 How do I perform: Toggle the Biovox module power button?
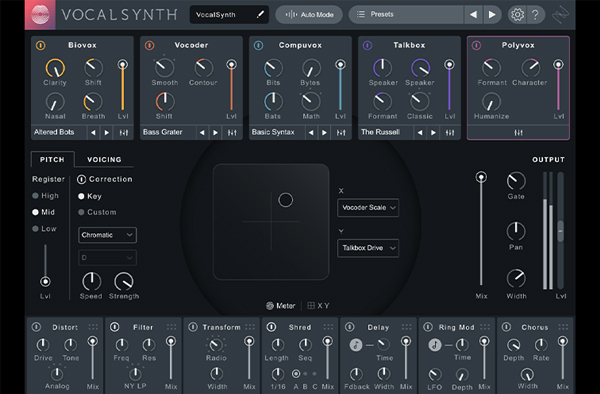coord(41,46)
